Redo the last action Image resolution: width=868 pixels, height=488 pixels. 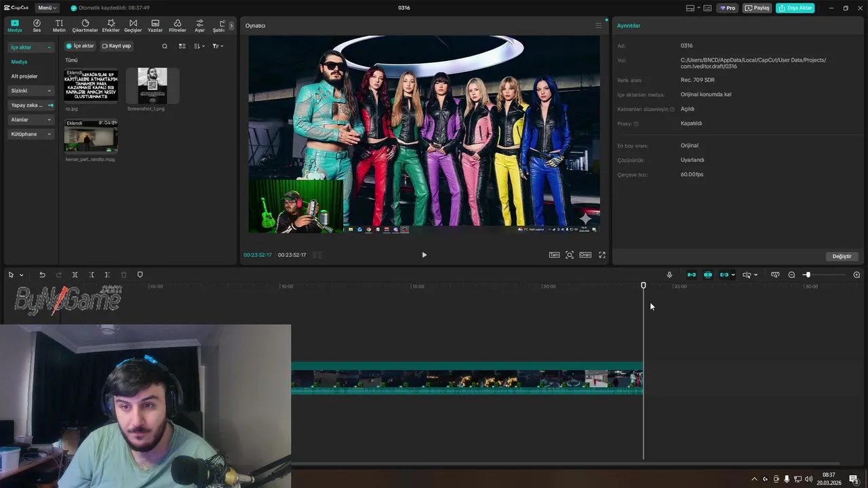tap(58, 274)
